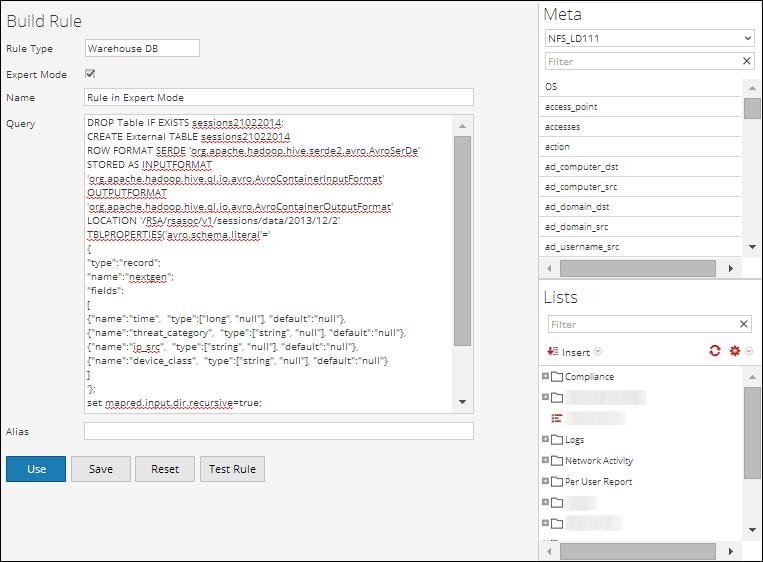Click Query scrollbar down arrow
The width and height of the screenshot is (763, 562).
click(462, 402)
